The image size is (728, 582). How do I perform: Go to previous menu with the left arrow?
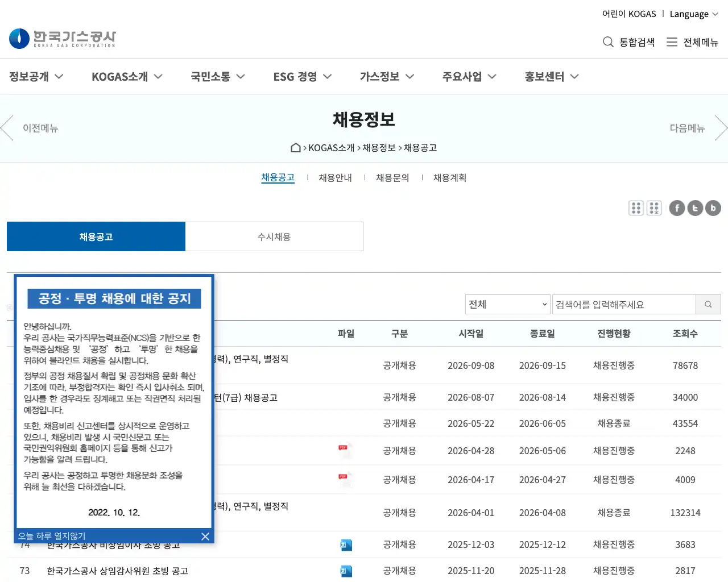coord(7,128)
